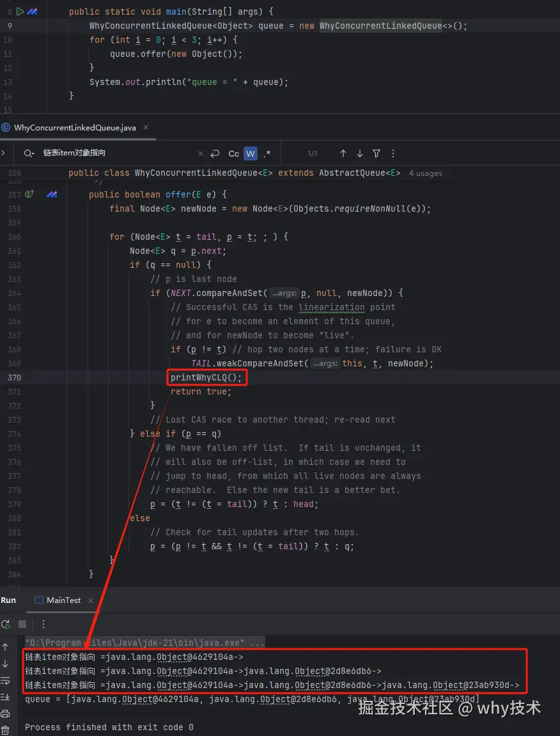Click the '...args:' hint in weakCompareAndSet
560x736 pixels.
coord(325,364)
